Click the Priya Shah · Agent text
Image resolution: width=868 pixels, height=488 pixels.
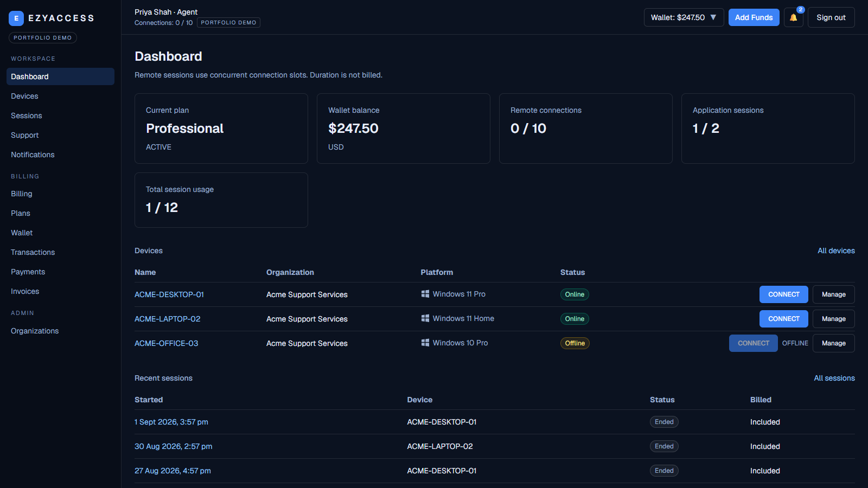166,12
